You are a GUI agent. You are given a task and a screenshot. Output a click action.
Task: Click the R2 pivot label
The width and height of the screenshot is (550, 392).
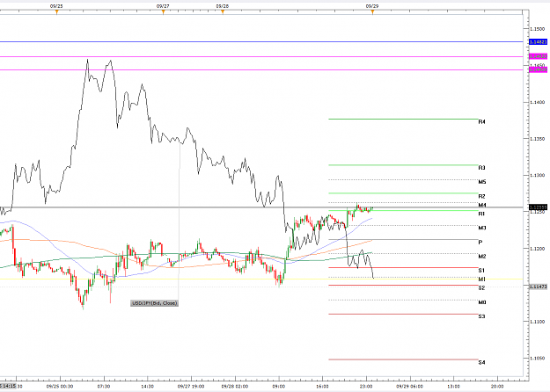click(481, 196)
